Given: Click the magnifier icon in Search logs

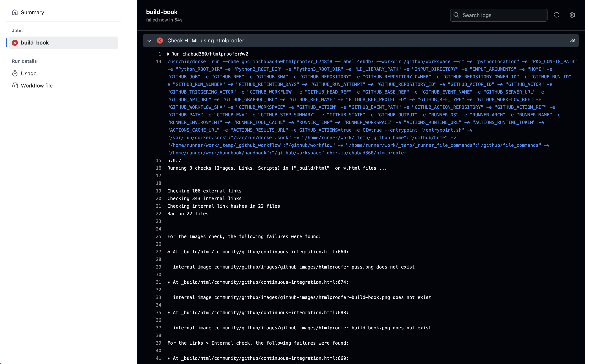Looking at the screenshot, I should [x=456, y=15].
